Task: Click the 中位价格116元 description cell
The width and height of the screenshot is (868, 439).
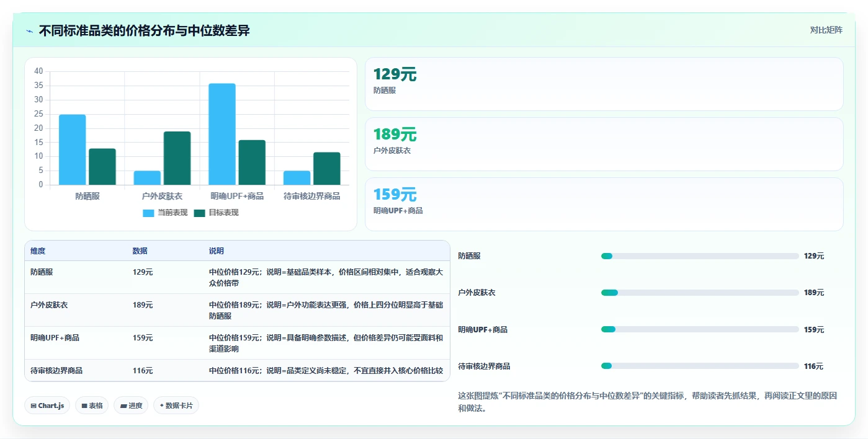Action: (x=326, y=371)
